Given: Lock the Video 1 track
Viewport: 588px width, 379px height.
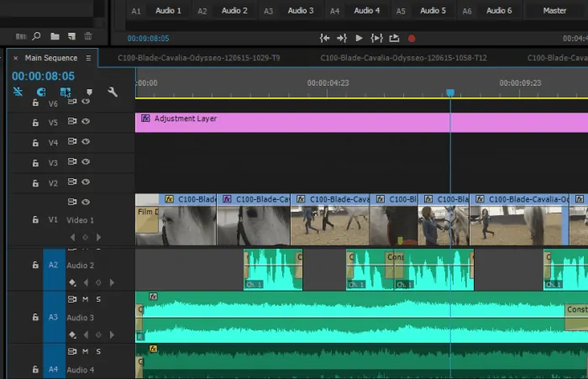Looking at the screenshot, I should click(35, 219).
